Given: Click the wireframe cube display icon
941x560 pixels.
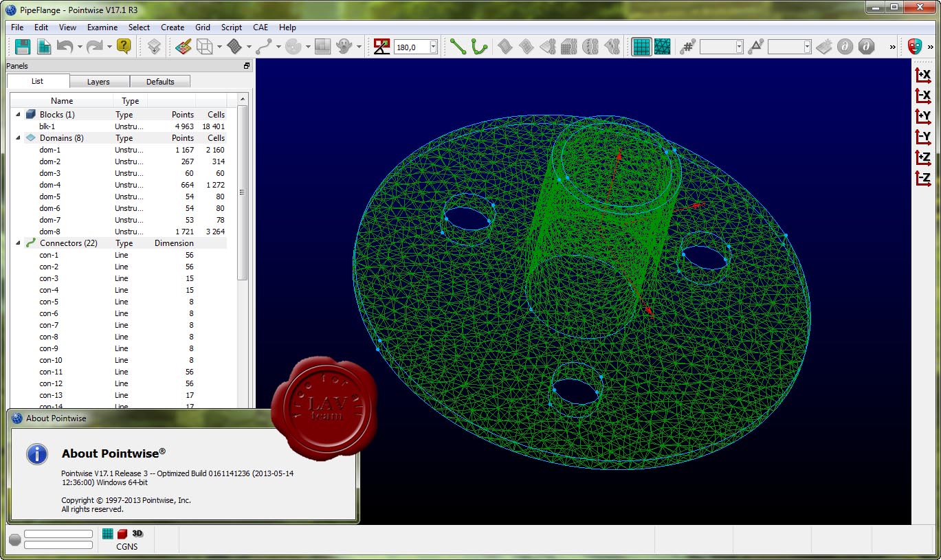Looking at the screenshot, I should [x=204, y=46].
